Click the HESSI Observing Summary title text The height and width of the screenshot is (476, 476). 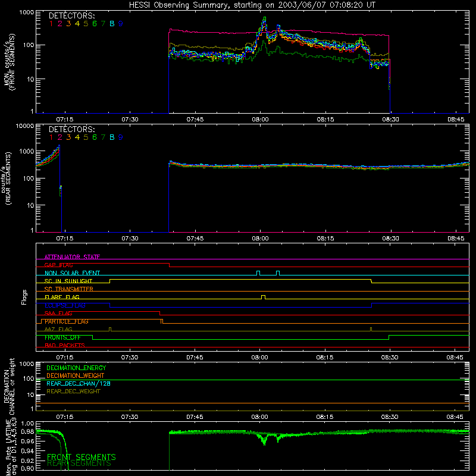[252, 5]
